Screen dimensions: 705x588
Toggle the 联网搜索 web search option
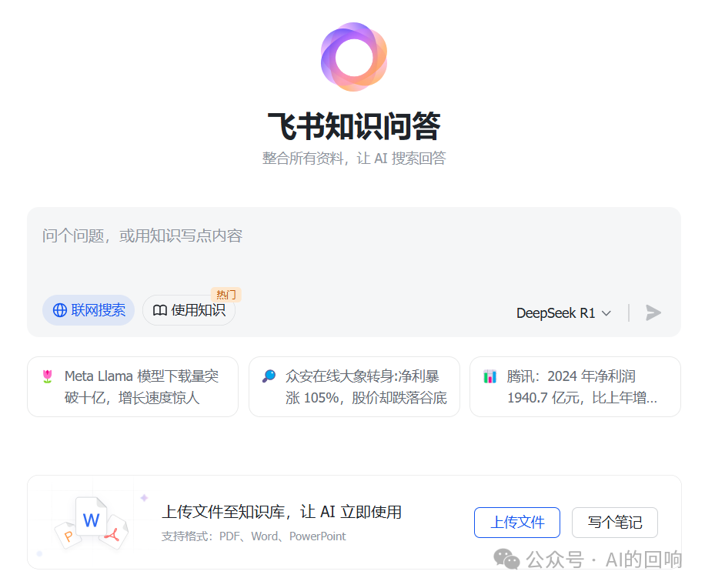[89, 309]
